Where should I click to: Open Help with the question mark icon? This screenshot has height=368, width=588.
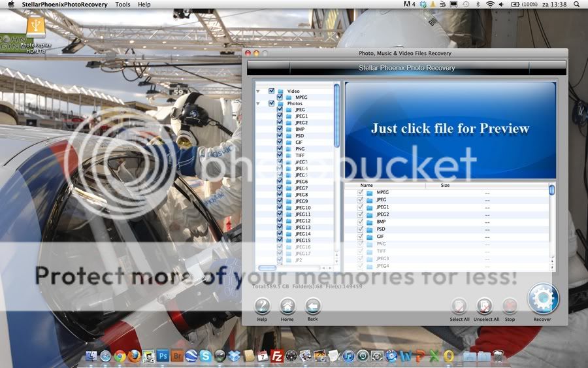coord(262,306)
